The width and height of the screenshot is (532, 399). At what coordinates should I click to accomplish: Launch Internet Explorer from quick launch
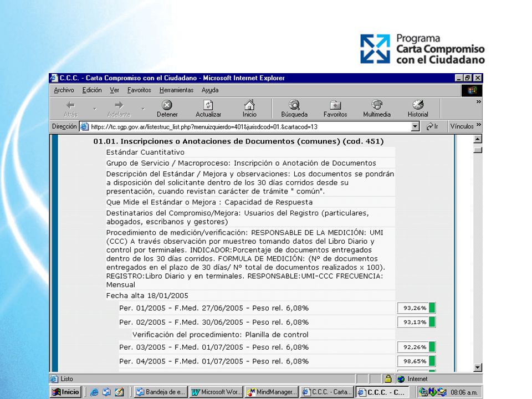(94, 392)
